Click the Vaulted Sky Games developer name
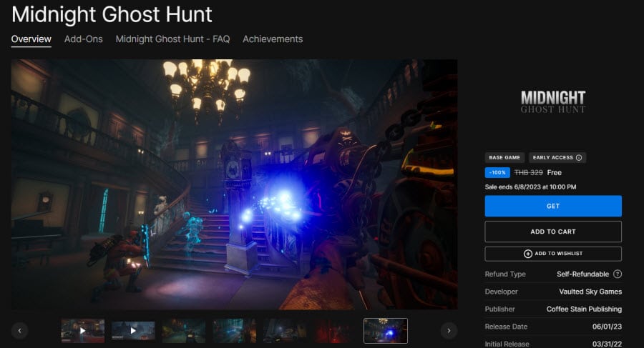Image resolution: width=644 pixels, height=348 pixels. pyautogui.click(x=590, y=292)
